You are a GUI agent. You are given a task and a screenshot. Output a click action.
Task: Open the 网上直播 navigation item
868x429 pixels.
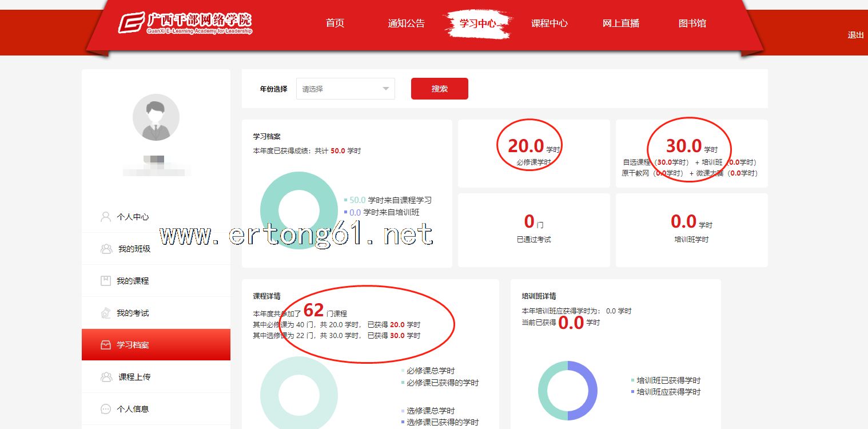coord(621,23)
